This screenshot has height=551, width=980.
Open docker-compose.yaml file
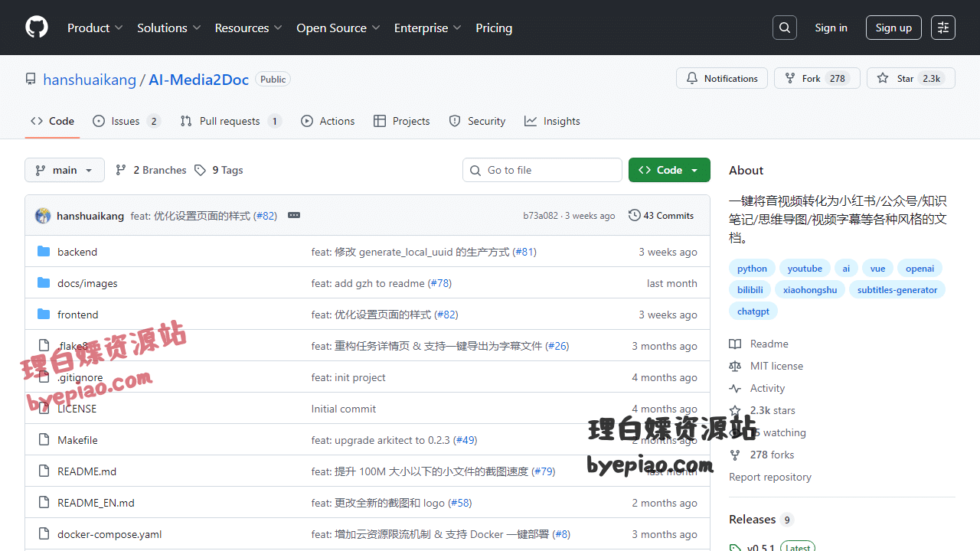(109, 534)
